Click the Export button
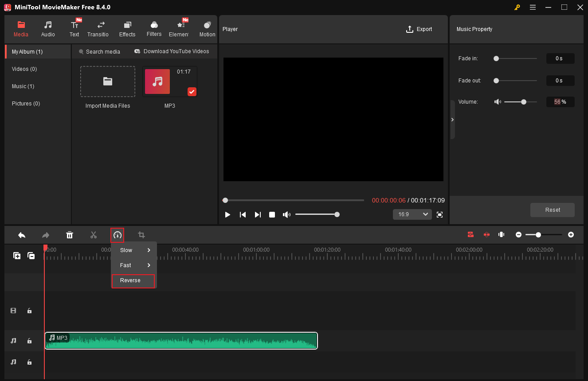 [419, 29]
